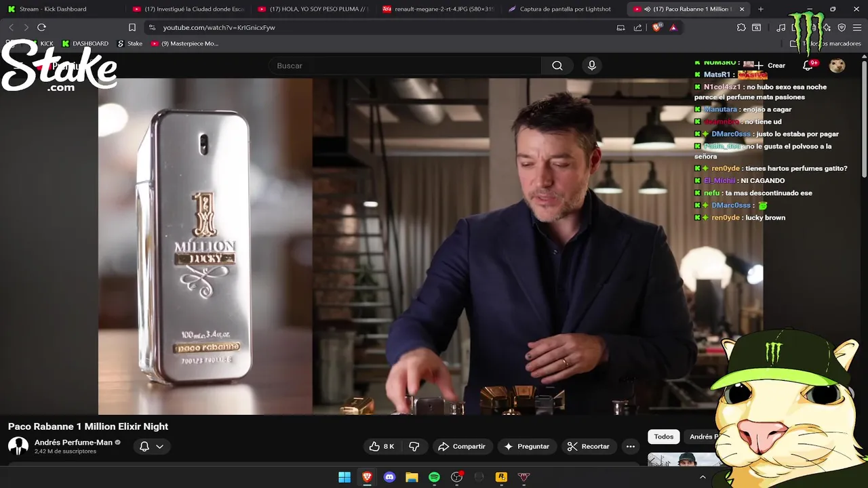Open Rockstar Games Launcher in taskbar
The image size is (868, 488).
tap(501, 477)
